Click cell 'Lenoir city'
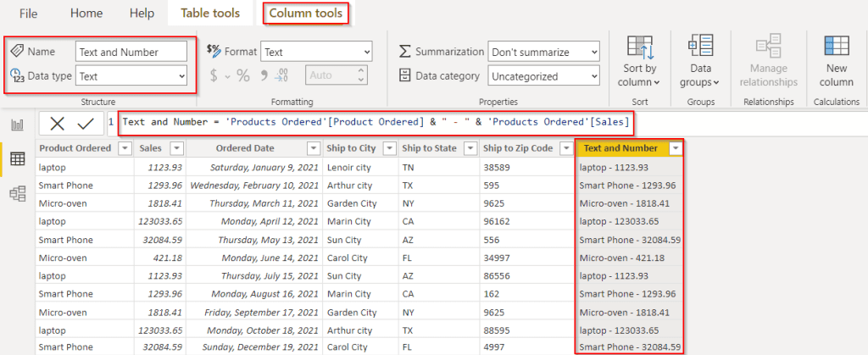The image size is (868, 355). click(x=360, y=167)
